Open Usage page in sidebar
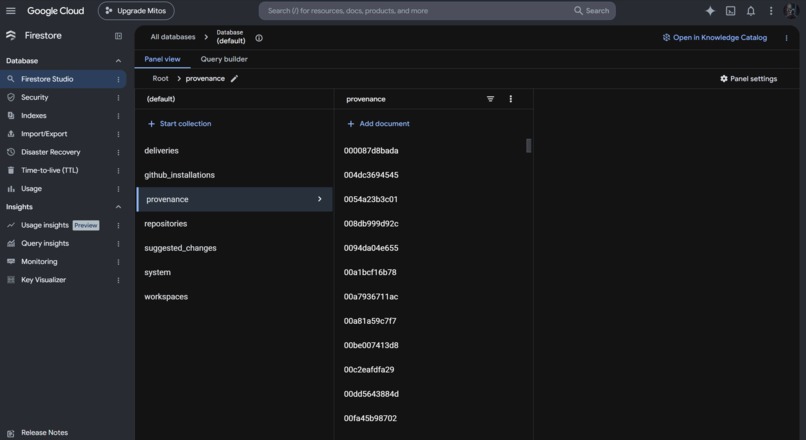This screenshot has height=440, width=806. 31,189
